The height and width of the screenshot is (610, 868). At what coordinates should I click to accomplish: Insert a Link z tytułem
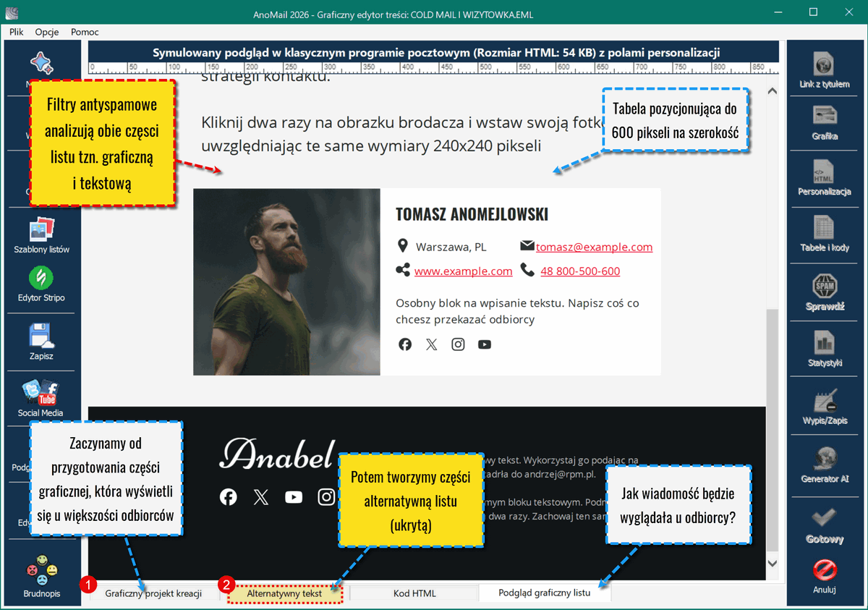coord(824,70)
